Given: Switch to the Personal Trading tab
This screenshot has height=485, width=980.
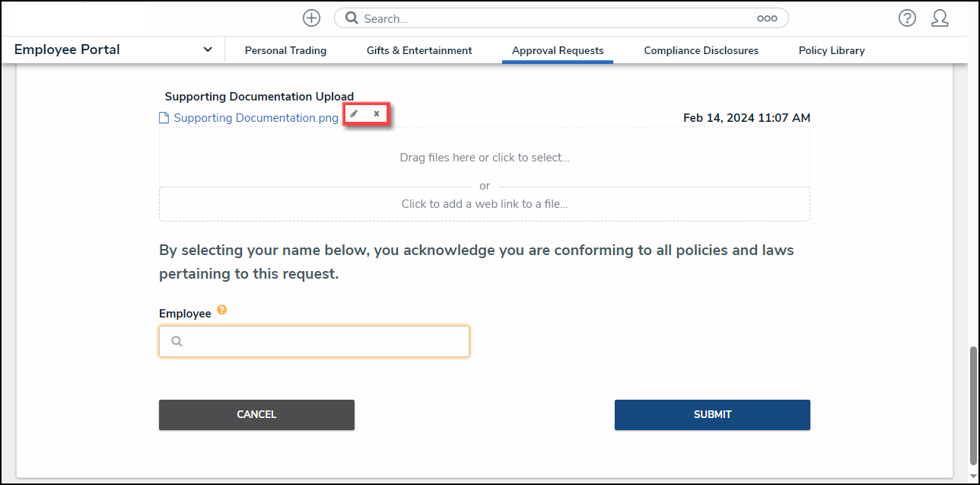Looking at the screenshot, I should click(x=285, y=50).
